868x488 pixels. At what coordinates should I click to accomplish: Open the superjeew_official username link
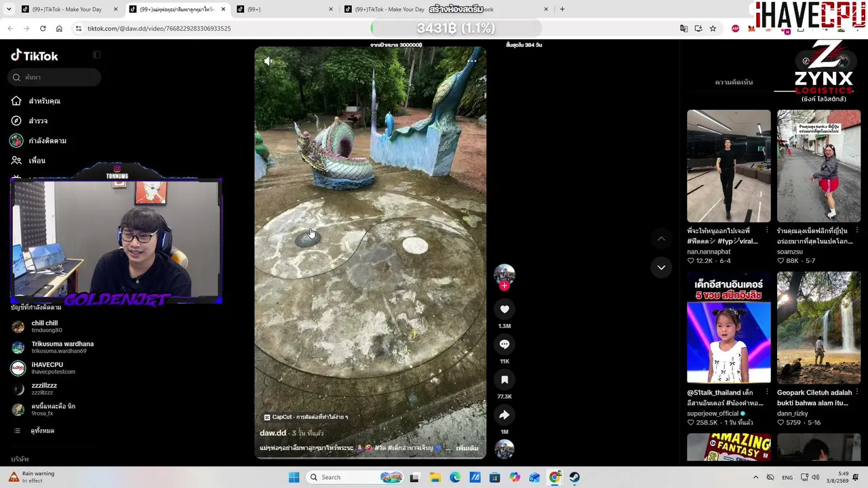(x=713, y=413)
